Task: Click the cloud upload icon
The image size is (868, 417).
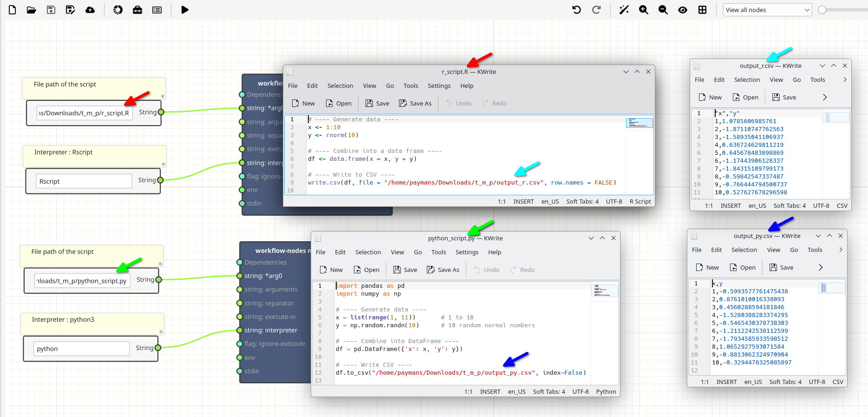Action: click(x=90, y=10)
